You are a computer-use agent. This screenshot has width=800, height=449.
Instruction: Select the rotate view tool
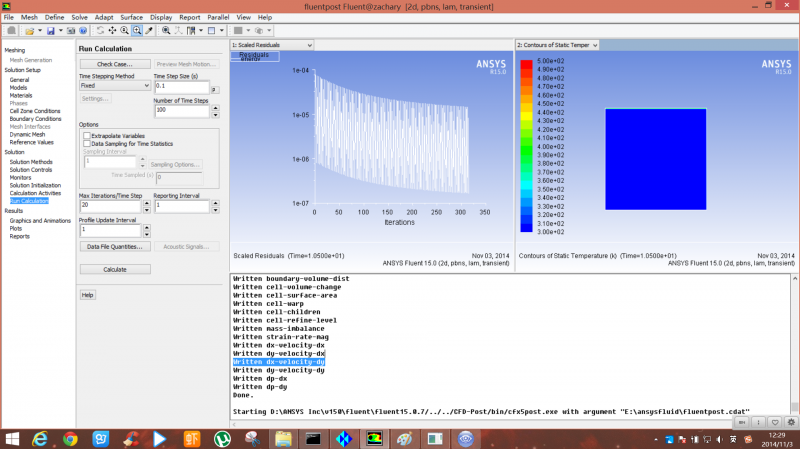pos(99,30)
